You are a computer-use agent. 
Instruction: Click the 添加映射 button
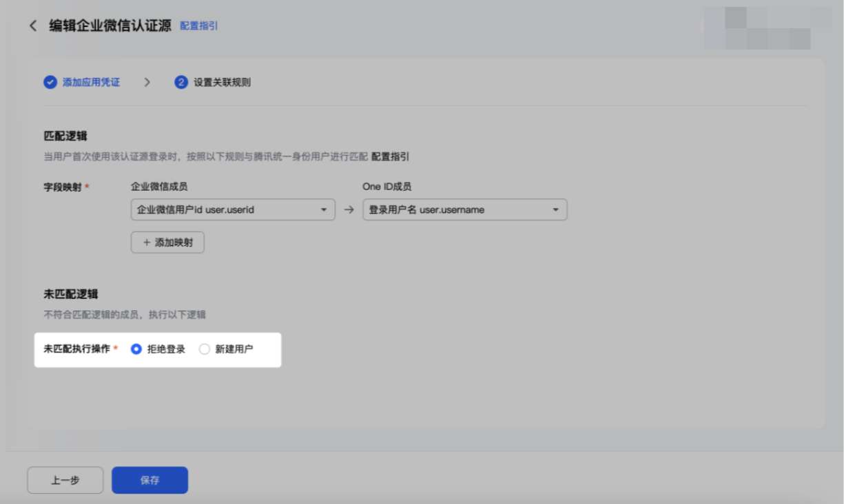[x=167, y=242]
